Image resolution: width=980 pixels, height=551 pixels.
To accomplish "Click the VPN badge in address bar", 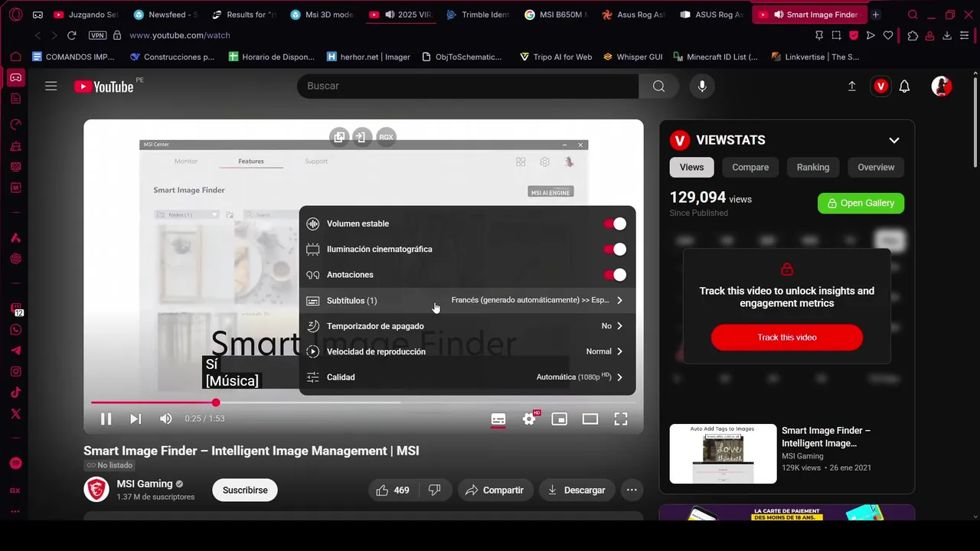I will point(97,35).
